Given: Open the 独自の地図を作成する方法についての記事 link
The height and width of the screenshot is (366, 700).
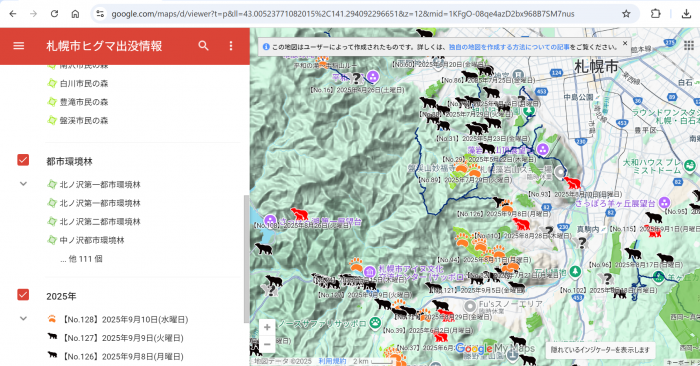Looking at the screenshot, I should [x=509, y=47].
